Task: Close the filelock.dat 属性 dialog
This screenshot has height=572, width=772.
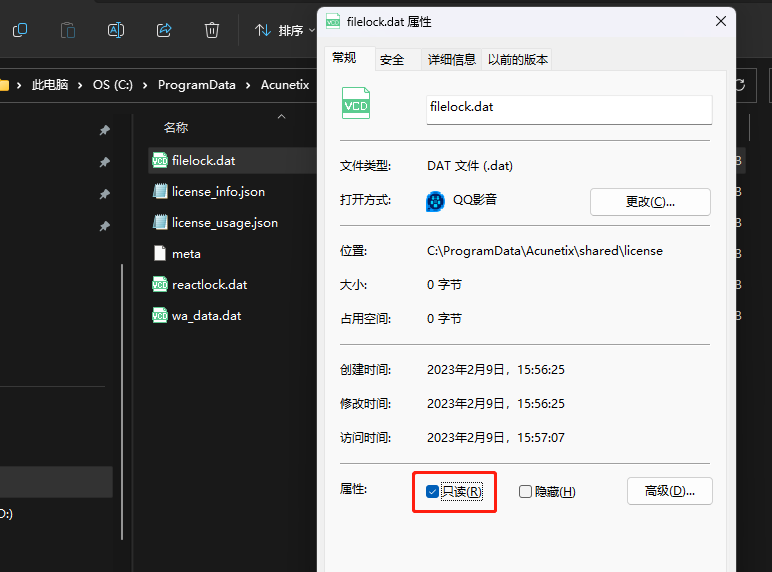Action: (x=721, y=21)
